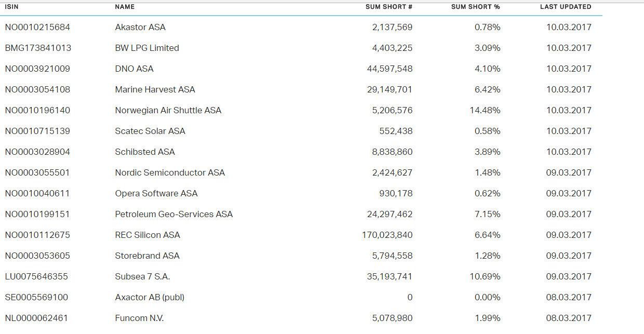
Task: Select ISIN code NO0003921009
Action: 37,69
